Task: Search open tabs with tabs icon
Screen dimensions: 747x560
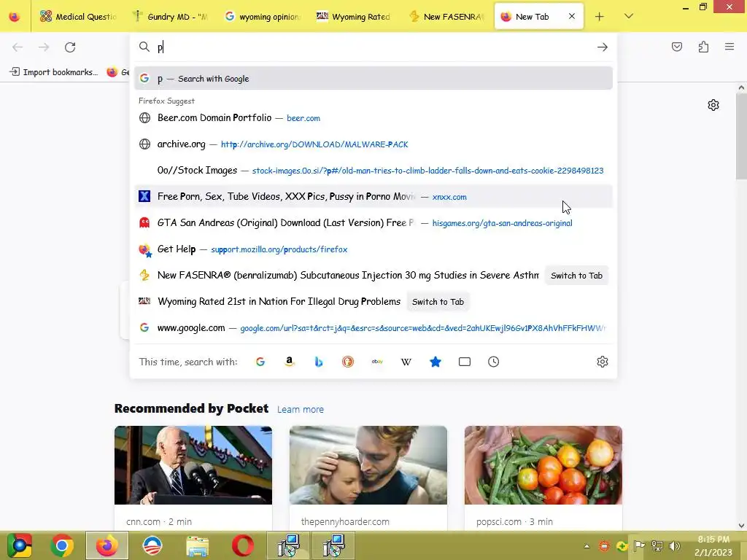Action: pos(465,362)
